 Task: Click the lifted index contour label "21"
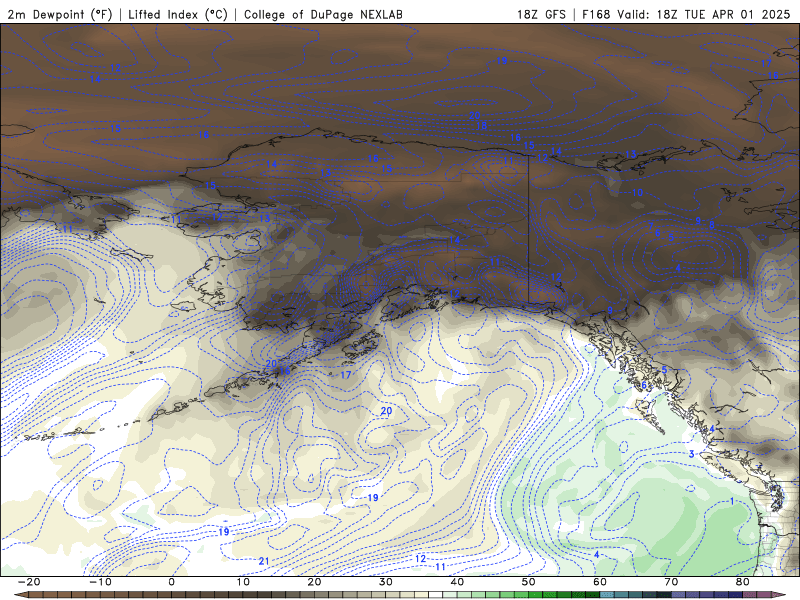264,561
